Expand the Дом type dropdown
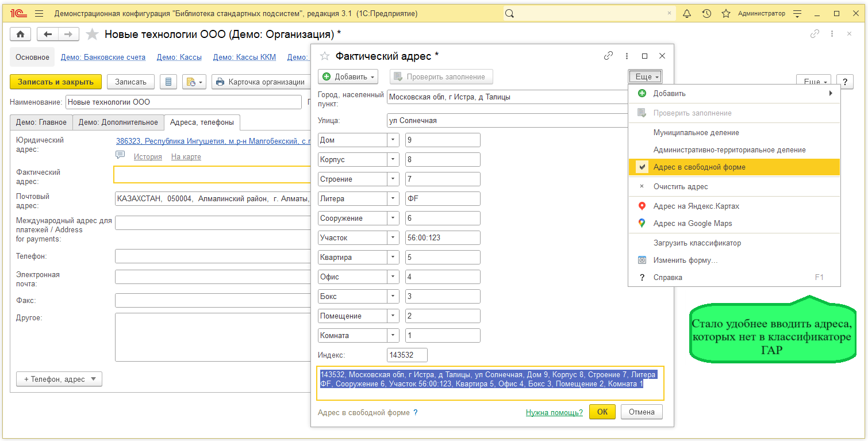This screenshot has height=441, width=868. point(393,140)
